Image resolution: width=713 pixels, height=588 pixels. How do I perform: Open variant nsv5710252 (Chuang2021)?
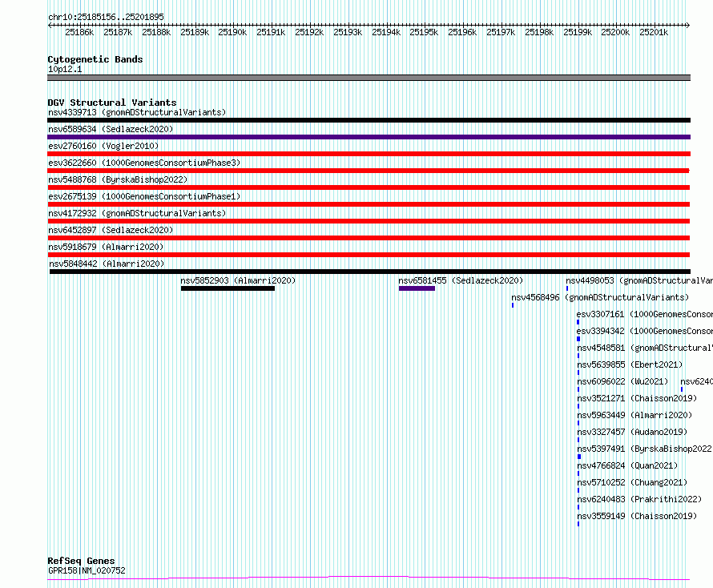tap(632, 482)
